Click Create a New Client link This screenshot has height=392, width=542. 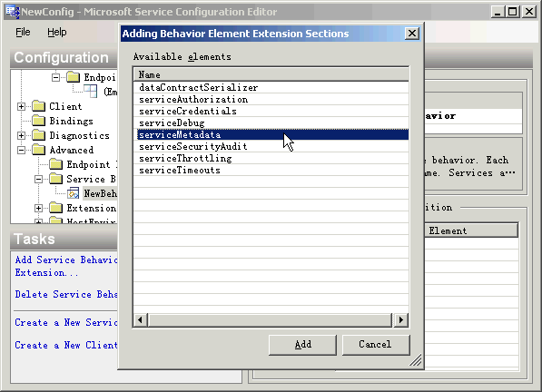pyautogui.click(x=65, y=345)
